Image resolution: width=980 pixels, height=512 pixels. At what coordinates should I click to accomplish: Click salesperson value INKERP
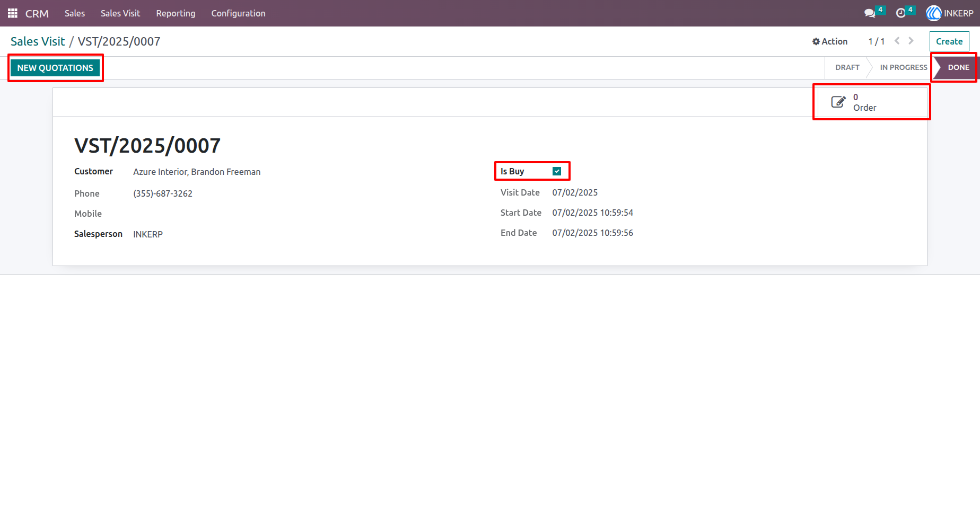tap(148, 234)
